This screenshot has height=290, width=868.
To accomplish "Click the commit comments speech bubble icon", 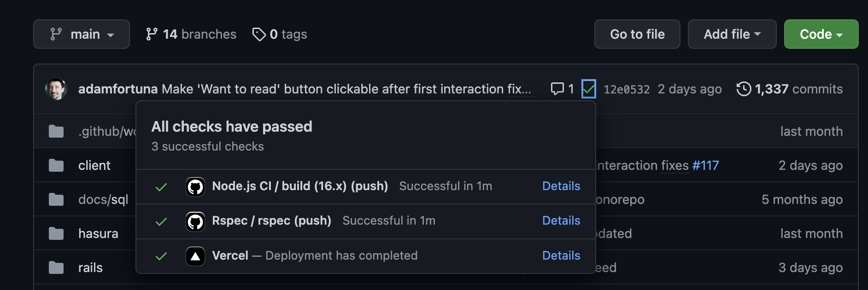I will pos(557,89).
